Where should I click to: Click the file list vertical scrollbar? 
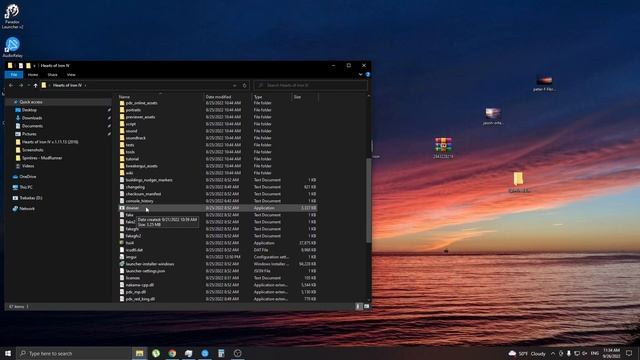point(369,200)
